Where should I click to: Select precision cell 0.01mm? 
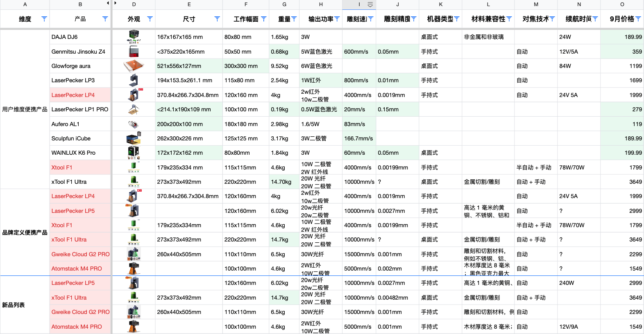tap(397, 80)
